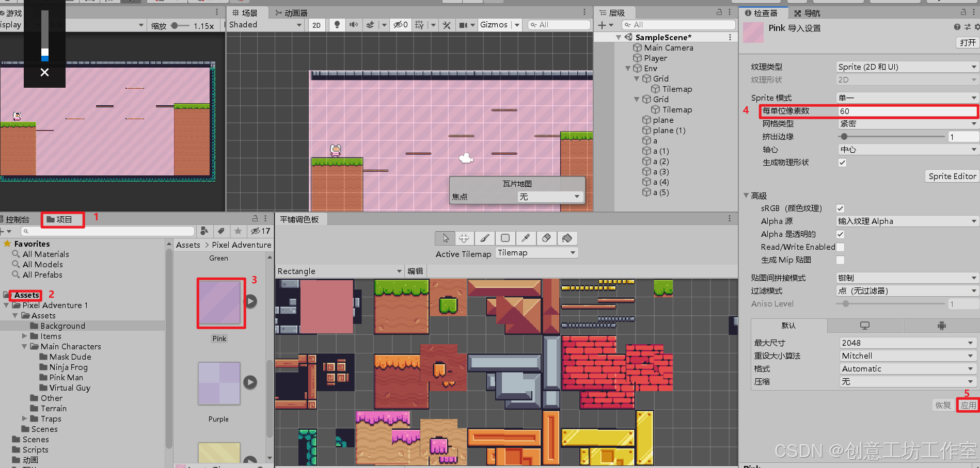Toggle sRGB (颜色纹理) checkbox
Viewport: 980px width, 468px height.
pos(841,208)
